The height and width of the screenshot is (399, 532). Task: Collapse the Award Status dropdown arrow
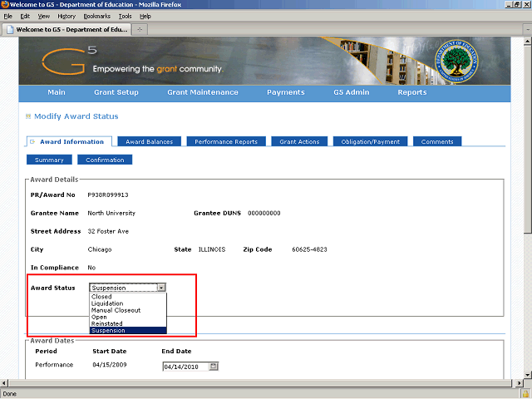pos(161,288)
